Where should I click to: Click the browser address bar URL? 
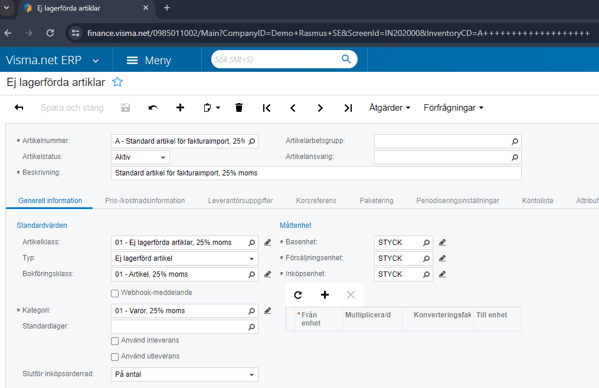click(x=338, y=33)
